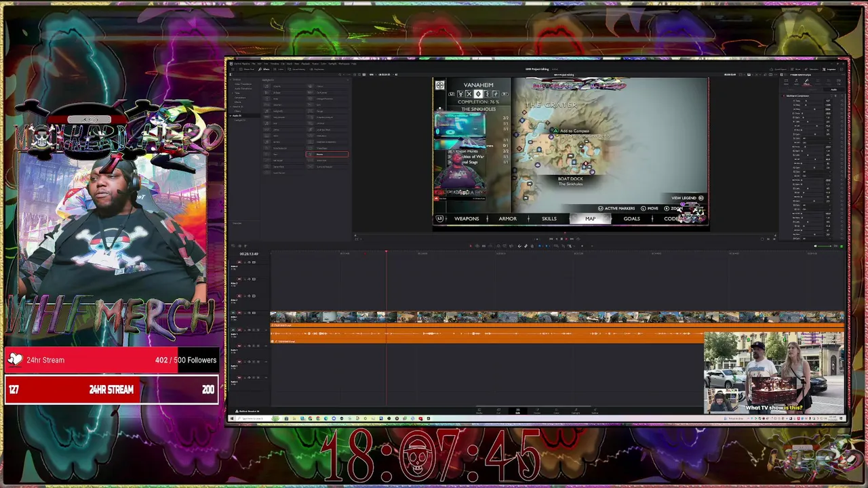Switch to the Deliver page
This screenshot has height=488, width=868.
595,410
